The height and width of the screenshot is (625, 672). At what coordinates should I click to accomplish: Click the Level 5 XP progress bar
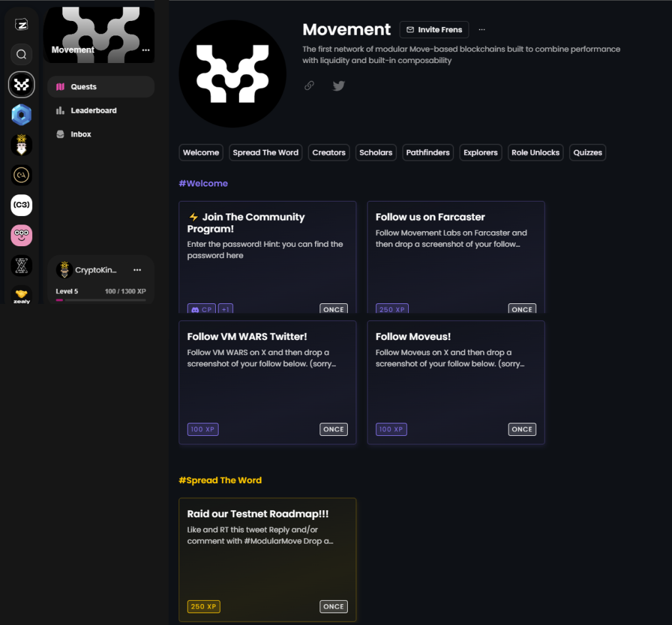(100, 300)
